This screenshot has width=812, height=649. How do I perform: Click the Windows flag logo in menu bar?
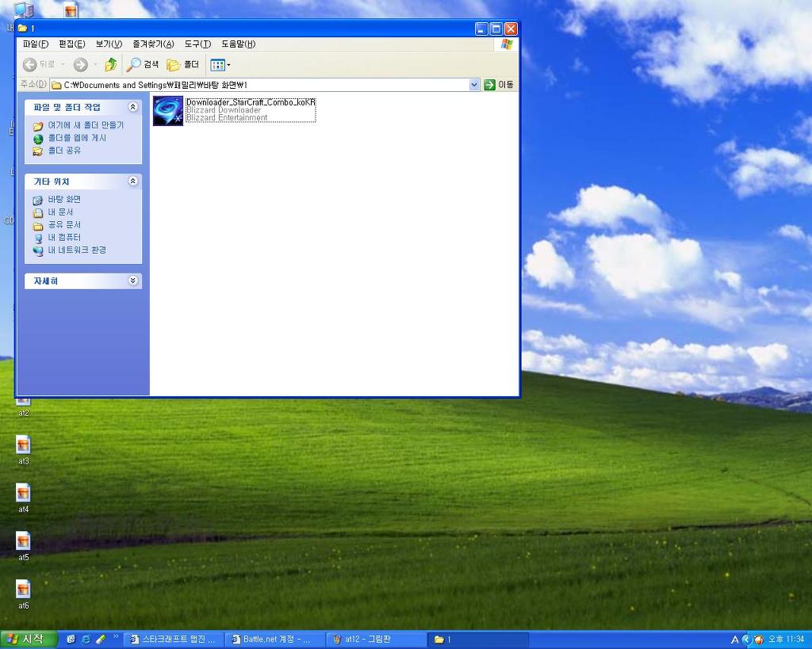[506, 44]
